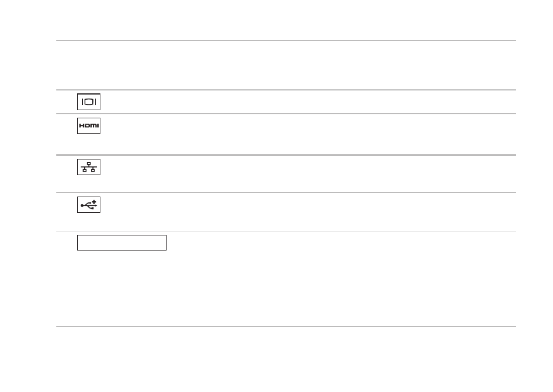Choose the monitor output symbol
This screenshot has width=553, height=392.
[89, 102]
